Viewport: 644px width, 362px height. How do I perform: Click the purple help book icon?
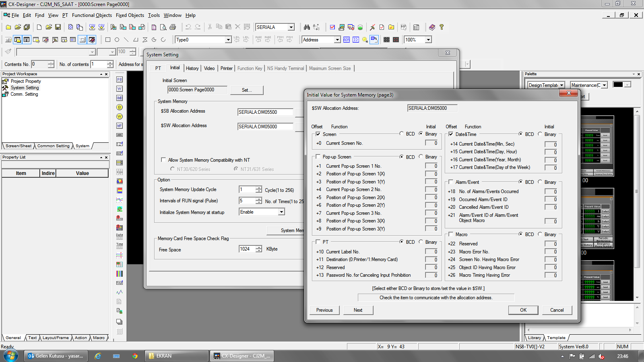pyautogui.click(x=432, y=27)
